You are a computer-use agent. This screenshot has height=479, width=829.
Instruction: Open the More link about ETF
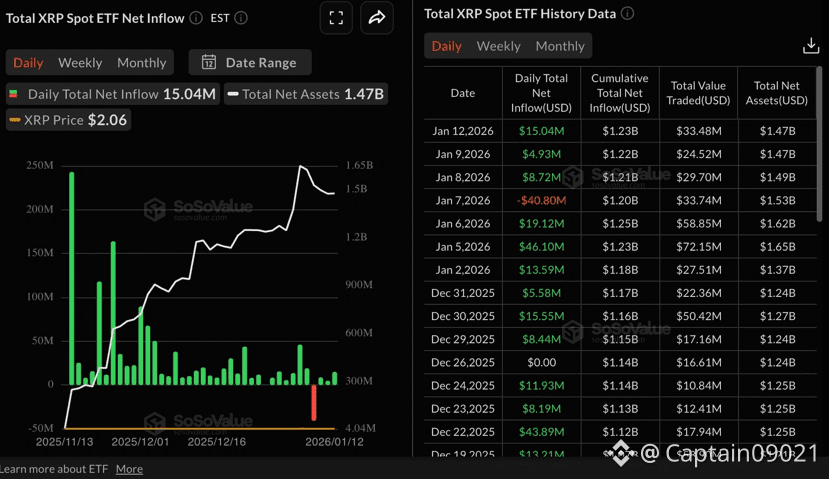(x=129, y=469)
